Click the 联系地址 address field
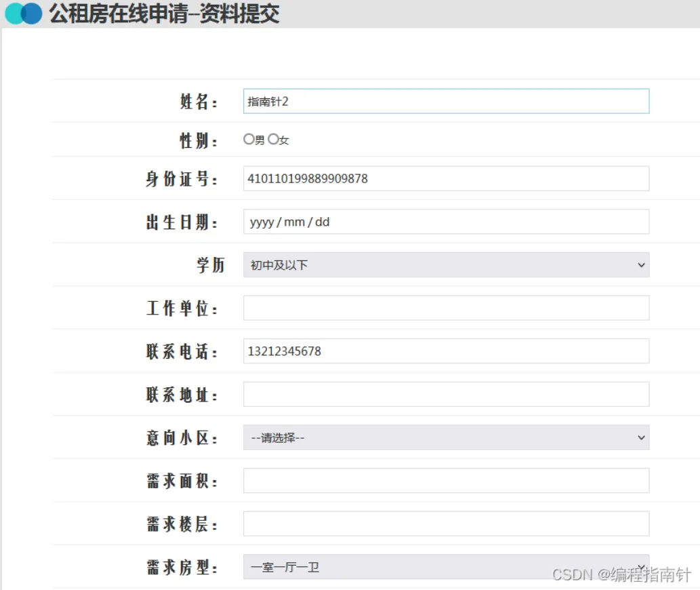This screenshot has width=700, height=590. pyautogui.click(x=446, y=395)
